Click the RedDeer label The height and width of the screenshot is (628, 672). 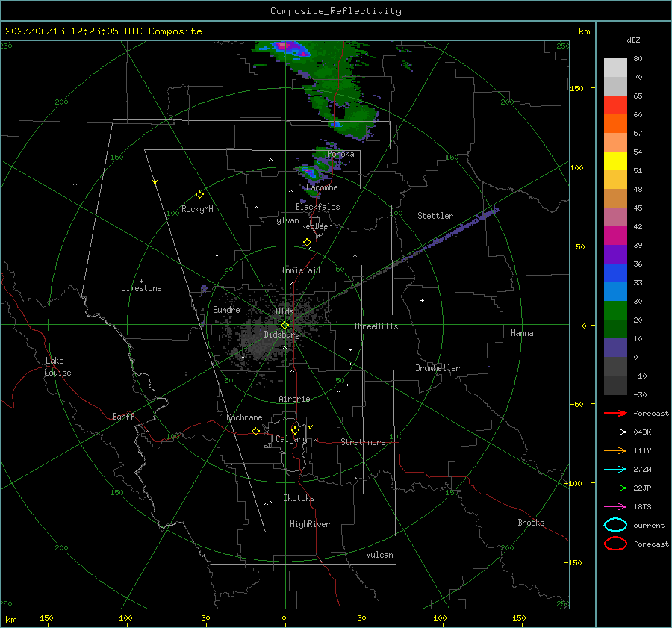(x=317, y=226)
